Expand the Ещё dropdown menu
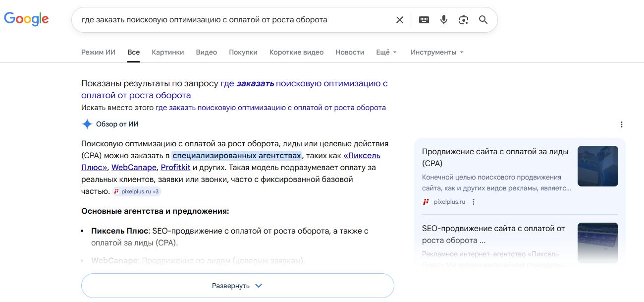The height and width of the screenshot is (302, 644). point(386,52)
